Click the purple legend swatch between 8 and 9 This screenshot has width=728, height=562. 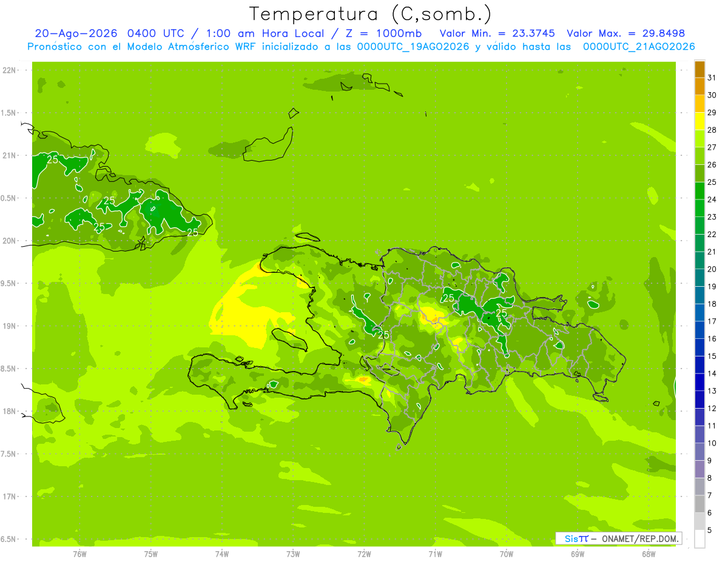click(x=699, y=469)
